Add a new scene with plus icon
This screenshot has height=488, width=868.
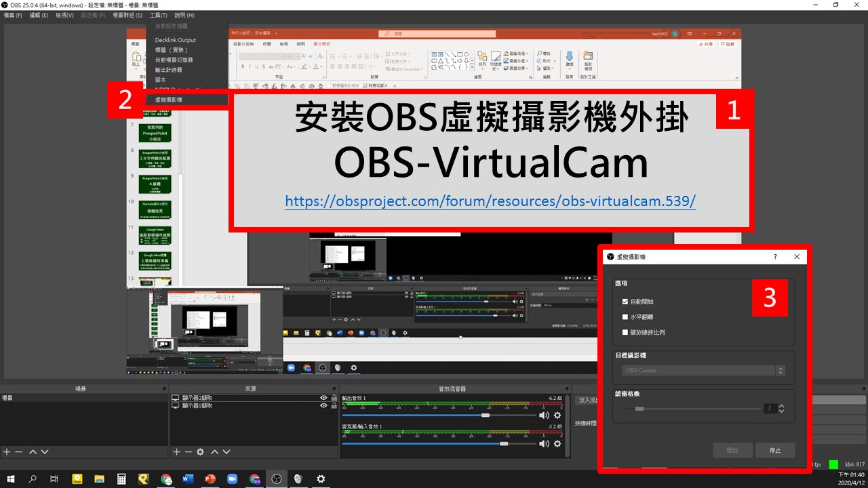pos(7,451)
